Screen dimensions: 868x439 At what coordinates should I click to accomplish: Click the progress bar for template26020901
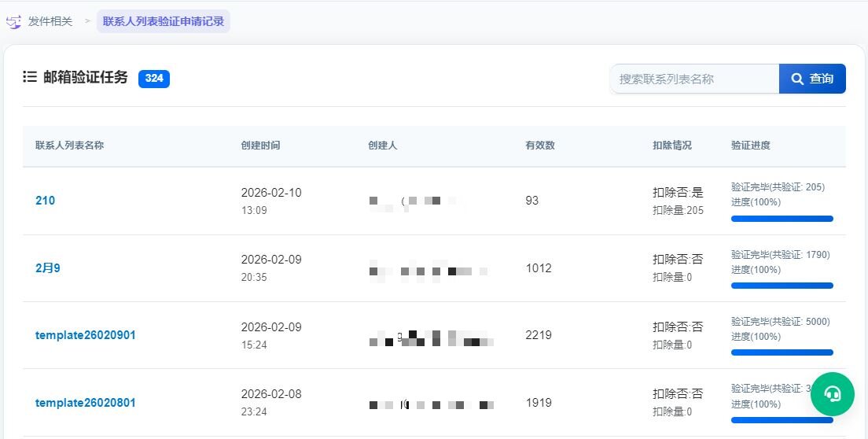pyautogui.click(x=782, y=352)
